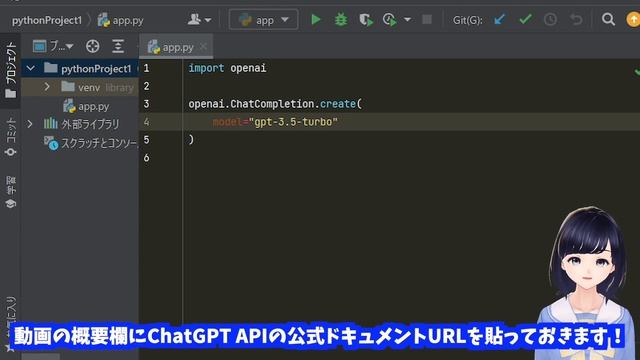Select the 外部ライブラリ tree item
This screenshot has width=640, height=360.
81,124
